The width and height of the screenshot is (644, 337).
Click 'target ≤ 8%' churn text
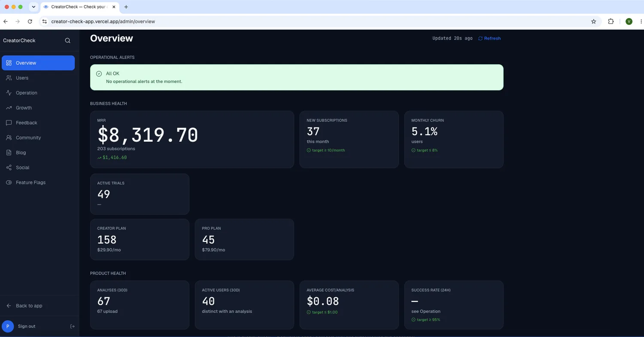point(427,150)
